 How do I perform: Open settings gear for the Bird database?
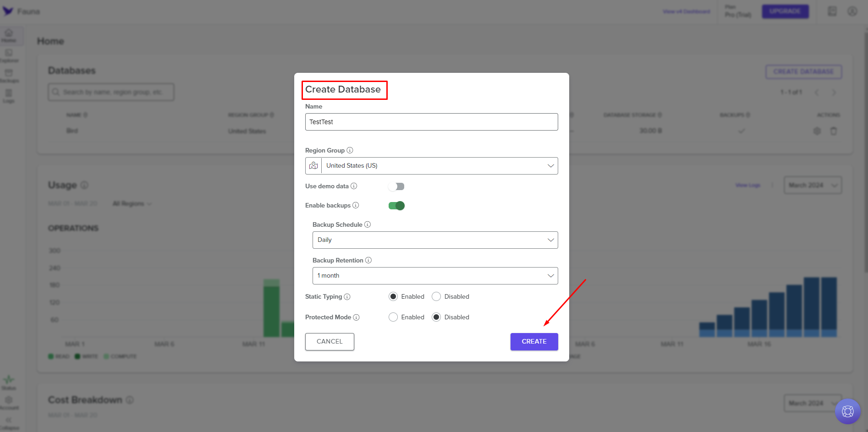click(817, 131)
